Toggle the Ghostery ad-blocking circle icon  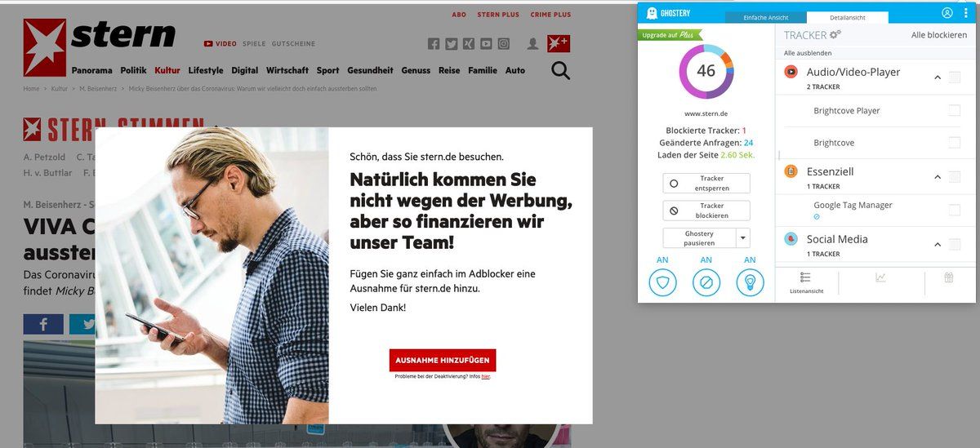pos(706,282)
